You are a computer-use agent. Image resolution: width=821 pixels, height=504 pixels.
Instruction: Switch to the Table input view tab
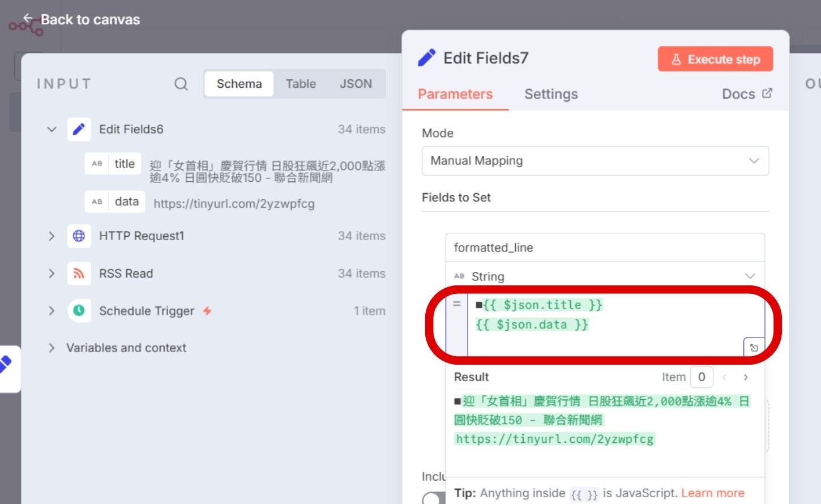[301, 84]
